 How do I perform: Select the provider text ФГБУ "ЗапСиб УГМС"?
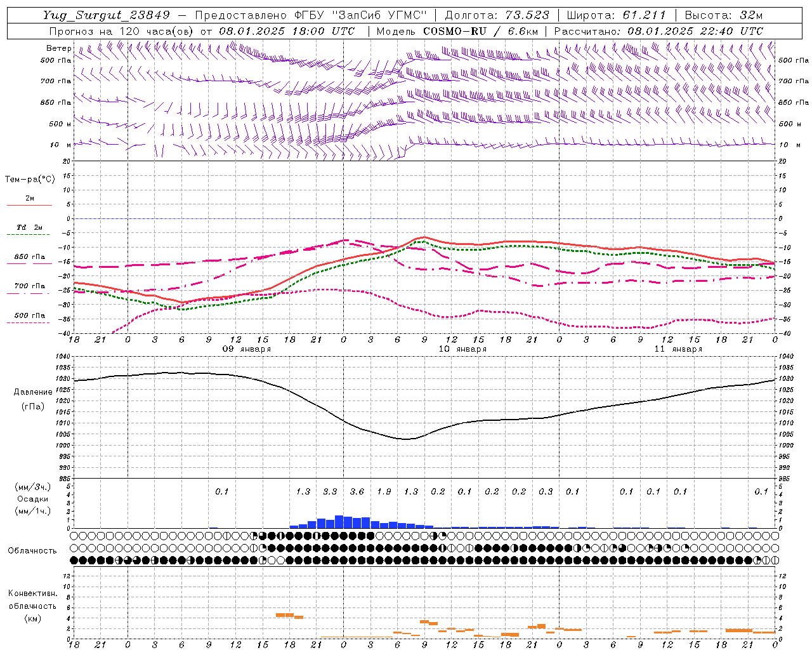[361, 15]
